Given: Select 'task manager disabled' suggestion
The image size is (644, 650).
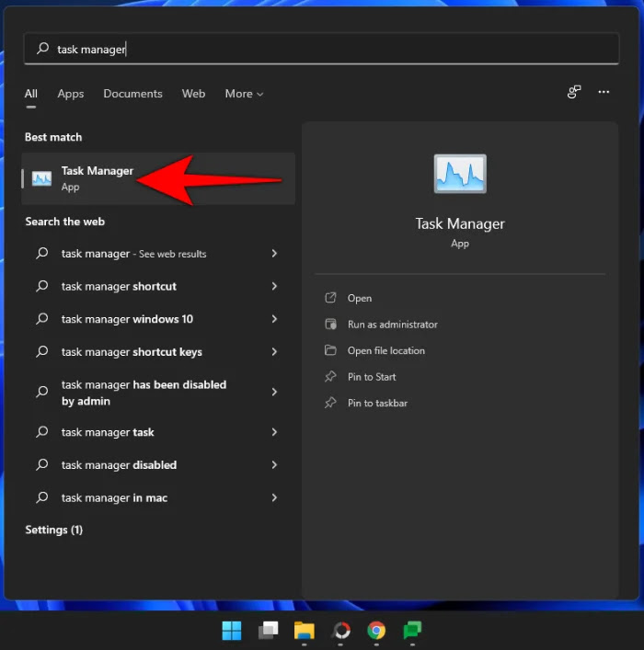Looking at the screenshot, I should click(158, 464).
